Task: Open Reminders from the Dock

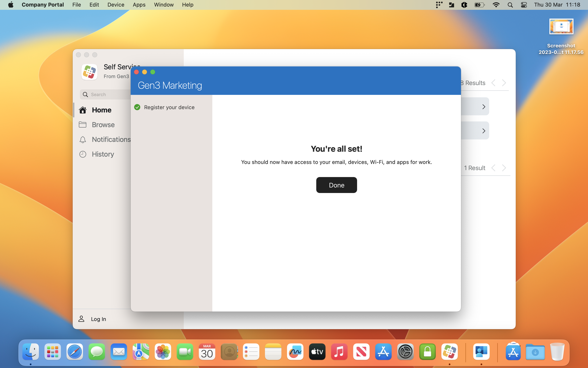Action: tap(251, 352)
